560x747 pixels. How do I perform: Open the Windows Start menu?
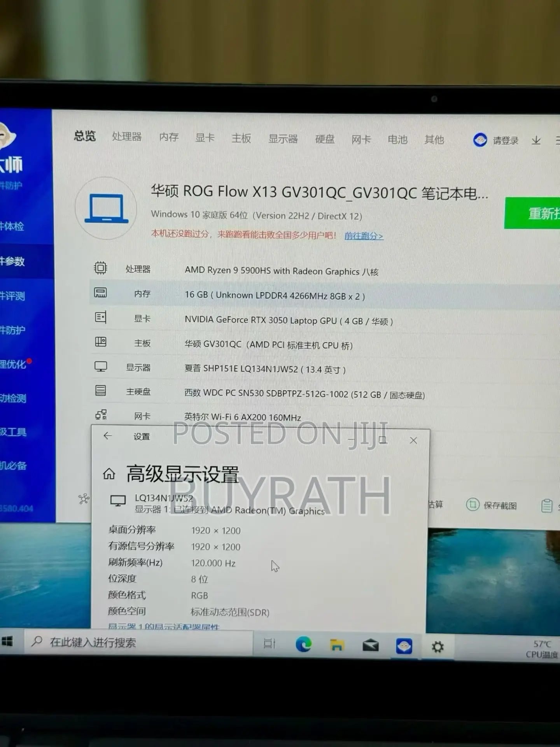(7, 641)
